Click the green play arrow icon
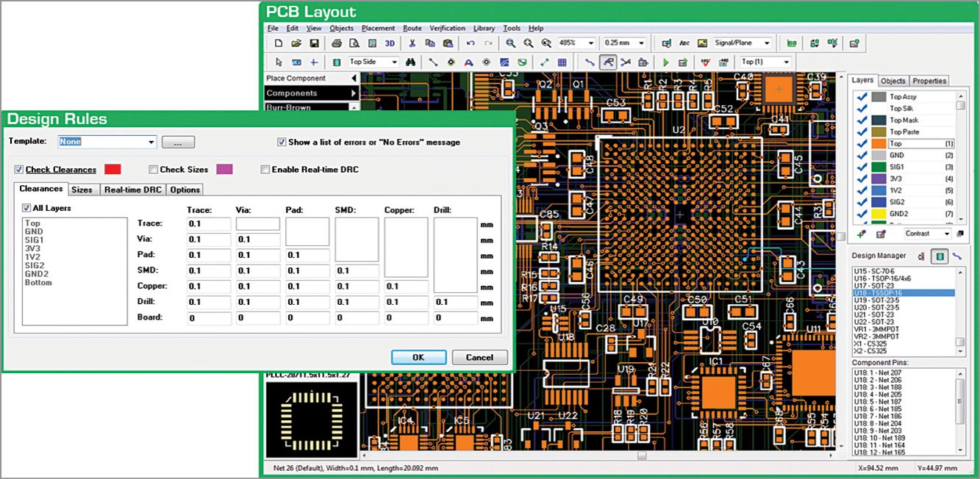The width and height of the screenshot is (980, 479). [665, 62]
